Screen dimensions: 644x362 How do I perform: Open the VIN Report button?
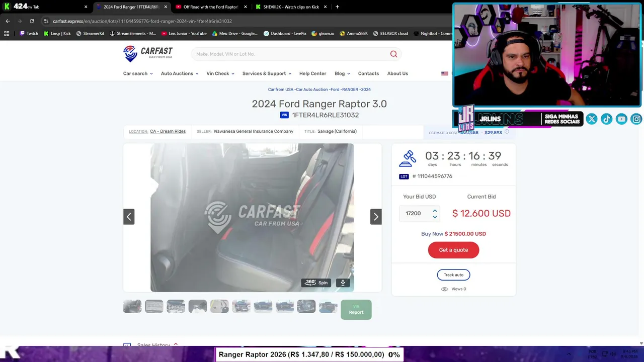click(x=356, y=310)
